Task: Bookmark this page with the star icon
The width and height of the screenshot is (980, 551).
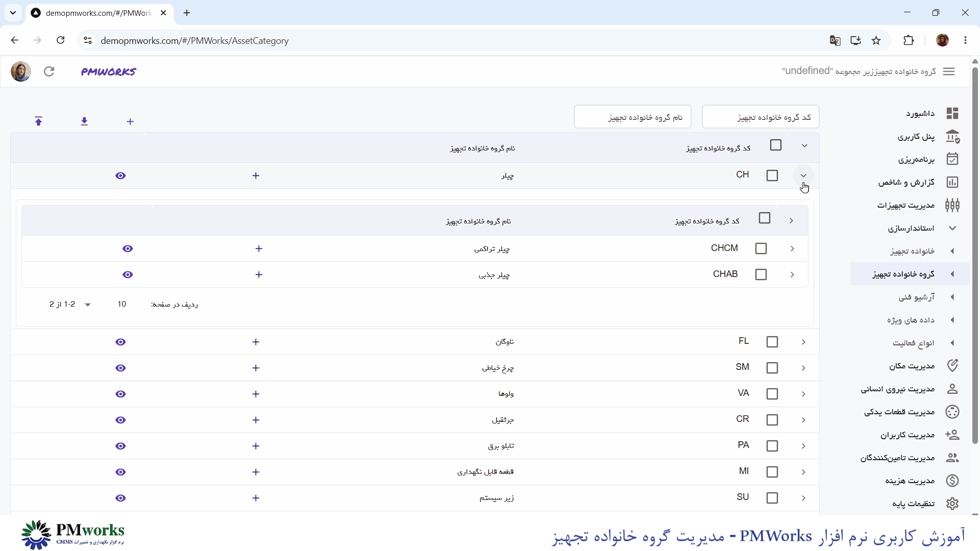Action: click(876, 41)
